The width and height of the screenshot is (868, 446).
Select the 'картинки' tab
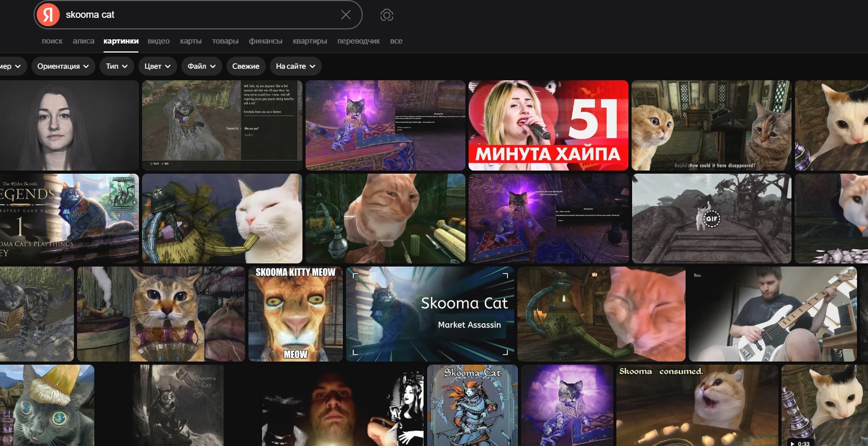pos(121,41)
